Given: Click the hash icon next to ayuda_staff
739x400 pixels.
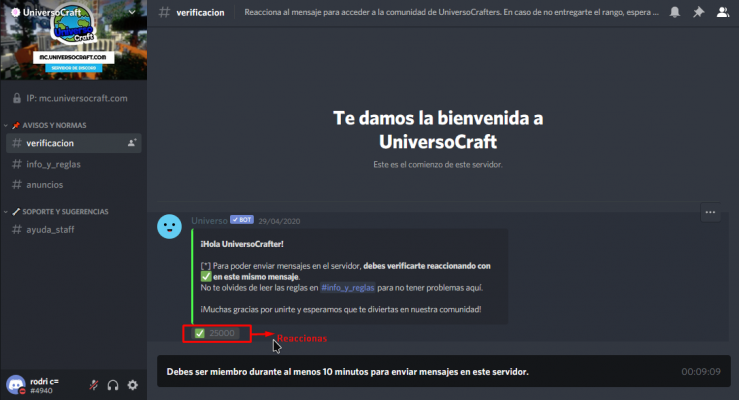Looking at the screenshot, I should click(16, 229).
